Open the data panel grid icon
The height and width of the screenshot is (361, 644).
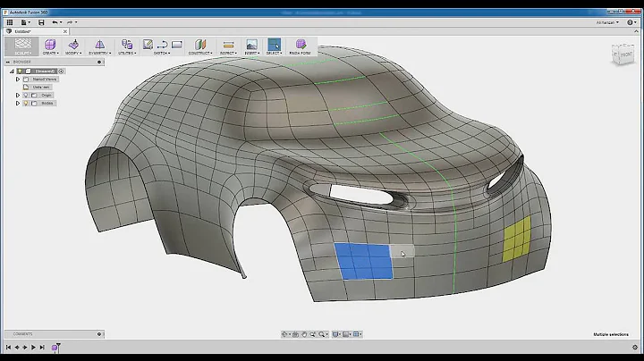10,22
